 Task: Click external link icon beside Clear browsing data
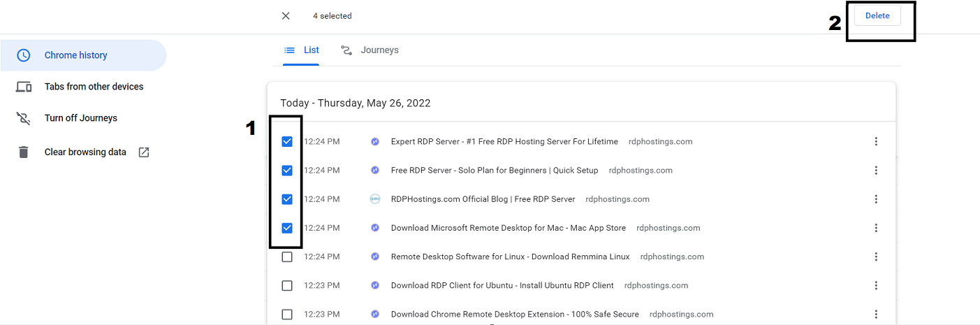[x=144, y=152]
